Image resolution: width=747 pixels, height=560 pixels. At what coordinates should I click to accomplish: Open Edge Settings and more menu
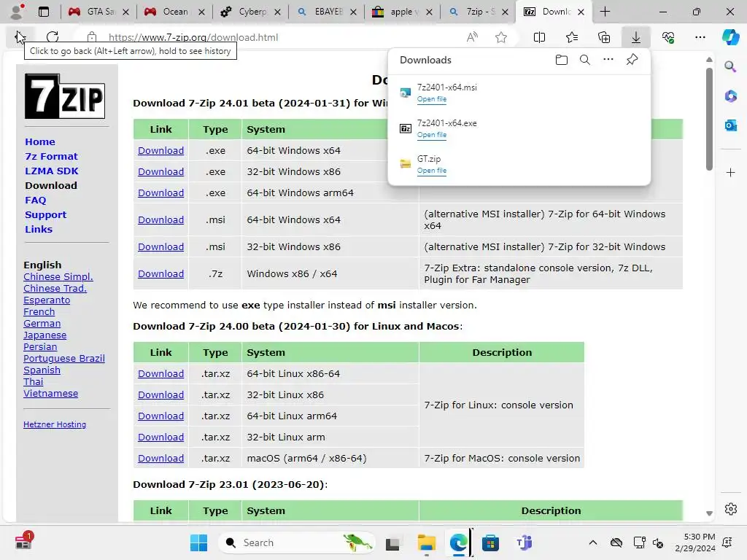pos(700,37)
